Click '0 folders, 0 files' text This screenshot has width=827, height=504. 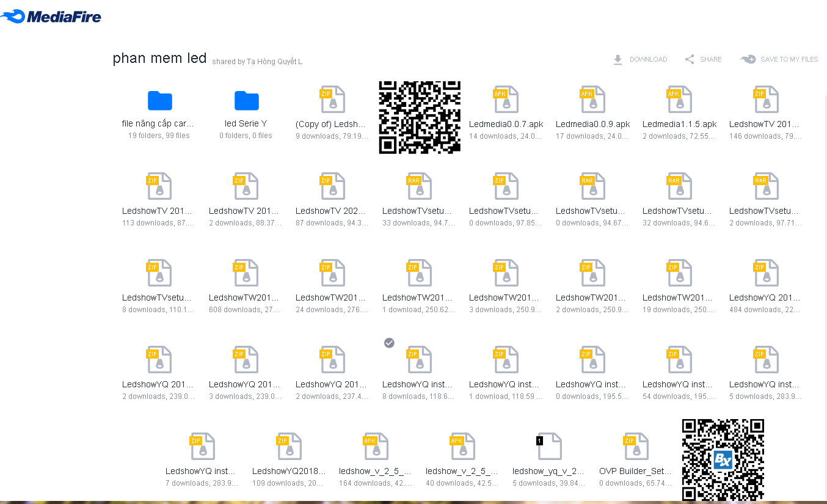(246, 136)
